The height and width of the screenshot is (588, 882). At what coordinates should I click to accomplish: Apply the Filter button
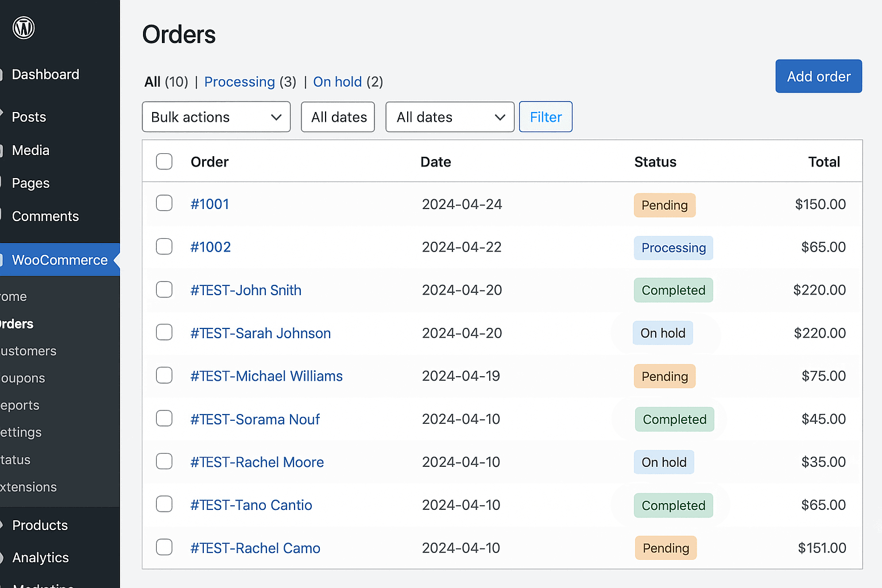[x=546, y=117]
